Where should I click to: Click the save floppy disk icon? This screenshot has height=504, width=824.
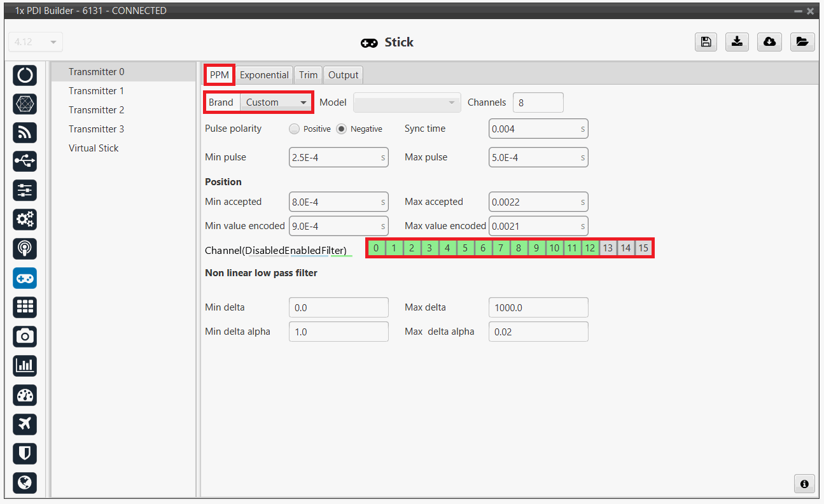[x=706, y=42]
